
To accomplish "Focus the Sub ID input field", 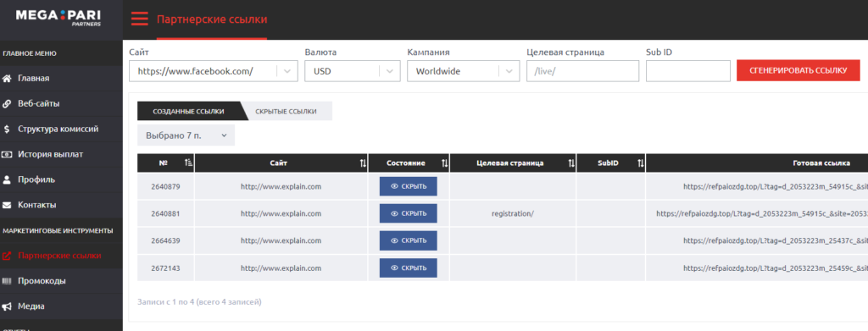I will (x=688, y=71).
